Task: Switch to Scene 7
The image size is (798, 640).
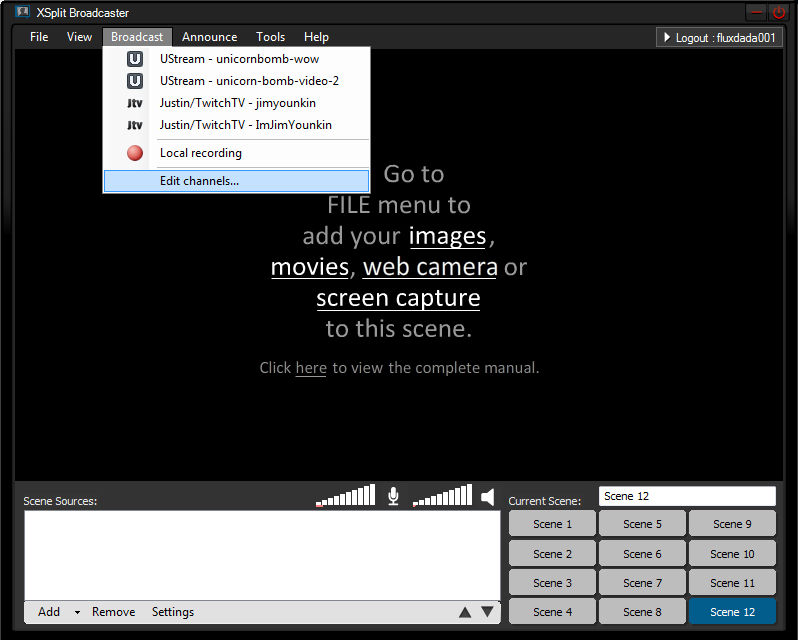Action: pyautogui.click(x=642, y=583)
